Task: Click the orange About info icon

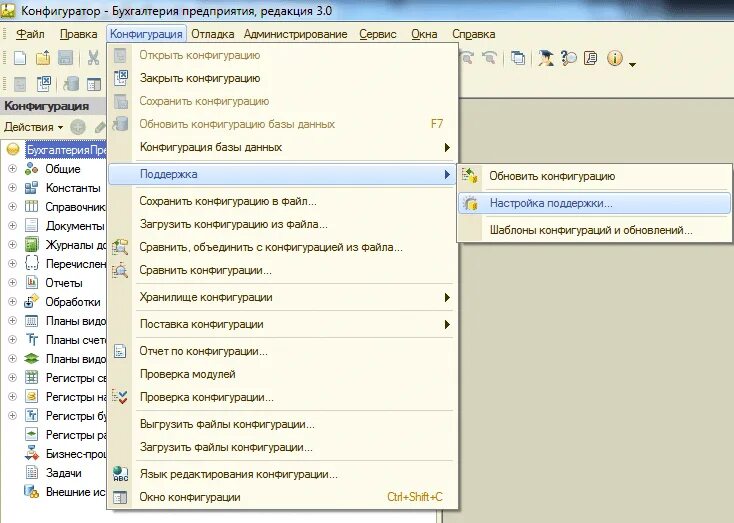Action: [x=615, y=58]
